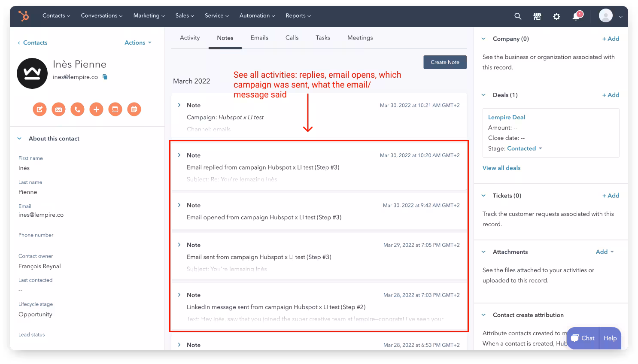Open the View all deals link
Screen dimensions: 638x364
pyautogui.click(x=501, y=168)
